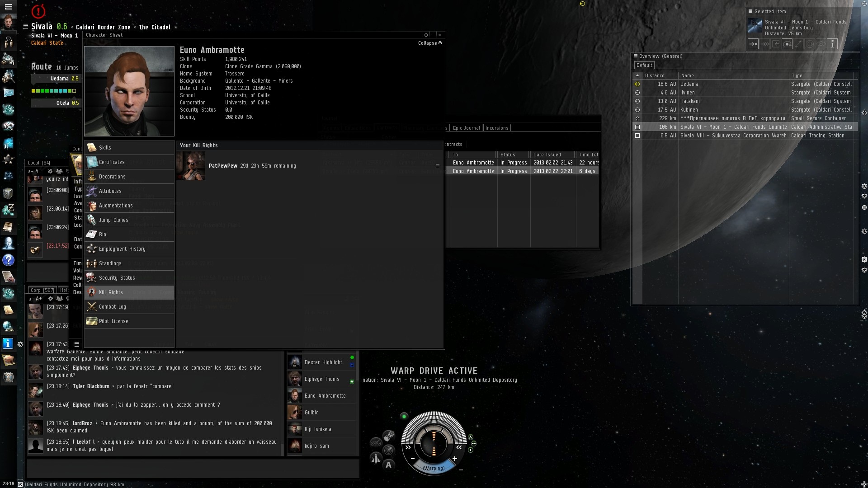Collapse the character sheet header
The height and width of the screenshot is (488, 868).
pos(430,43)
